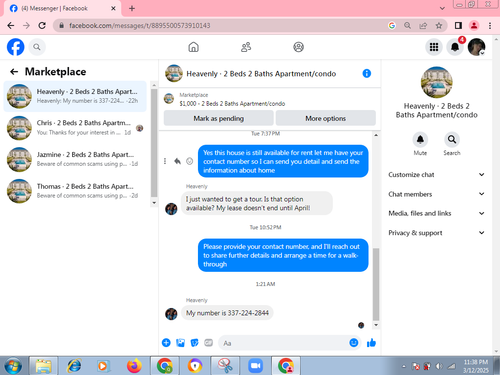
Task: Click the 'Please provide your contact number' message
Action: pos(283,255)
